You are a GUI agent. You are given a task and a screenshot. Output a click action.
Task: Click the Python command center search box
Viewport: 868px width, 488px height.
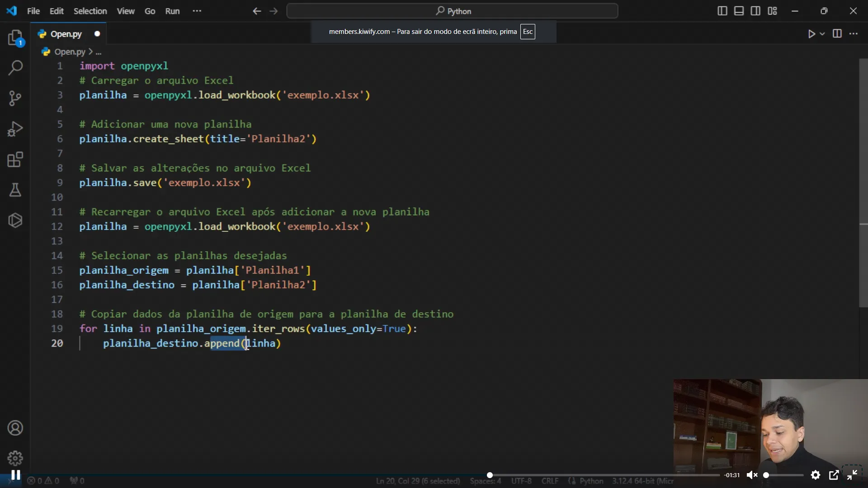(x=452, y=11)
